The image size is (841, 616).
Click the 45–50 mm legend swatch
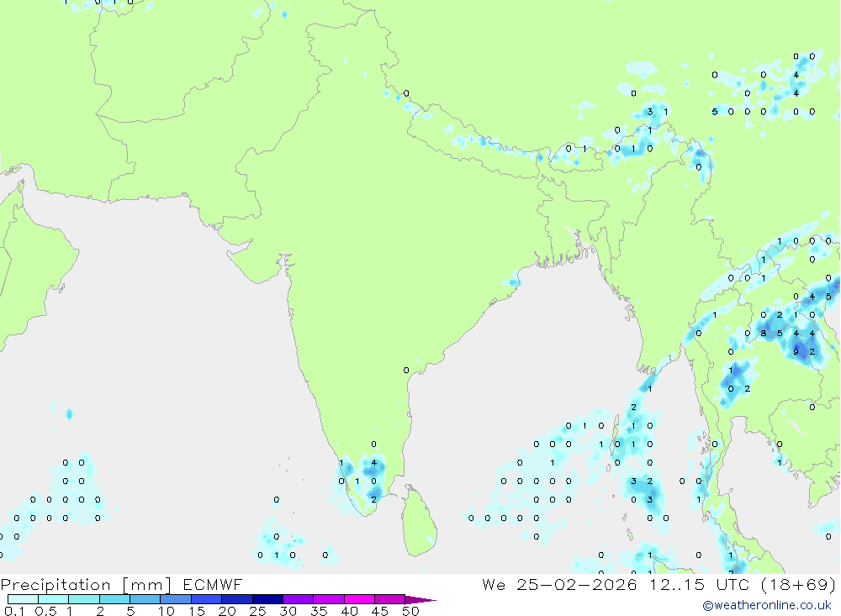coord(390,599)
